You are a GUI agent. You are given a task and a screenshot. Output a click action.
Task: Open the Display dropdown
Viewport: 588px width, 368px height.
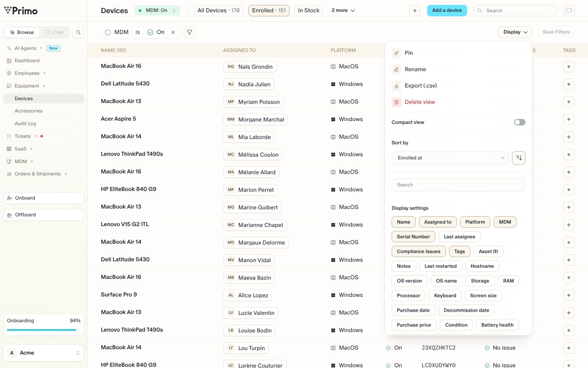tap(515, 32)
